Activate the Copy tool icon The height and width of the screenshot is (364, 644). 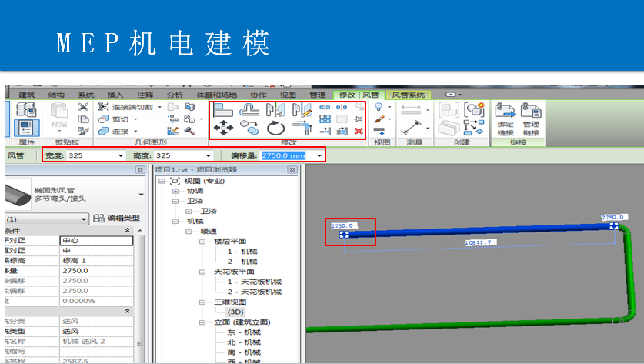pyautogui.click(x=250, y=128)
